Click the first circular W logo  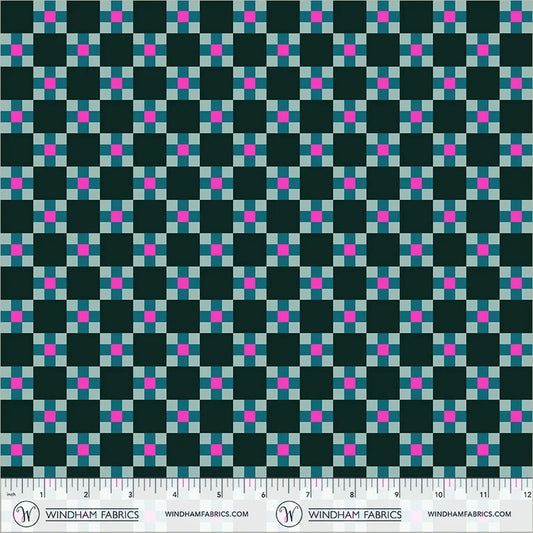[26, 514]
